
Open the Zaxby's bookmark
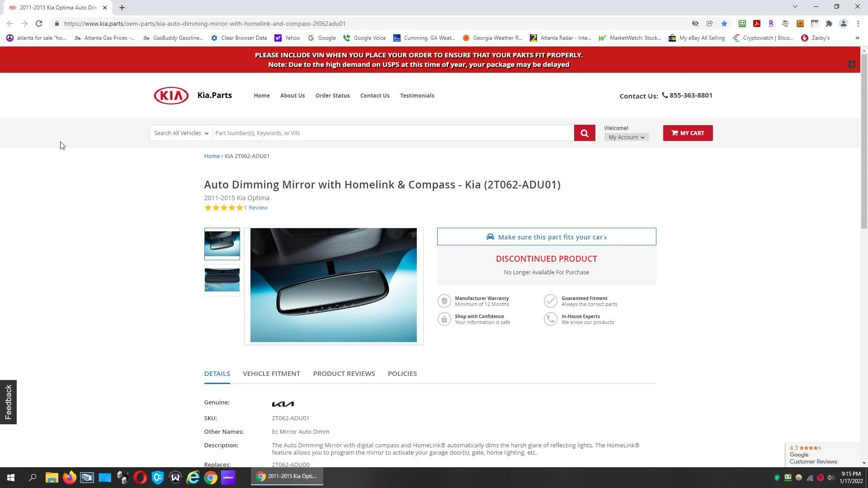815,38
